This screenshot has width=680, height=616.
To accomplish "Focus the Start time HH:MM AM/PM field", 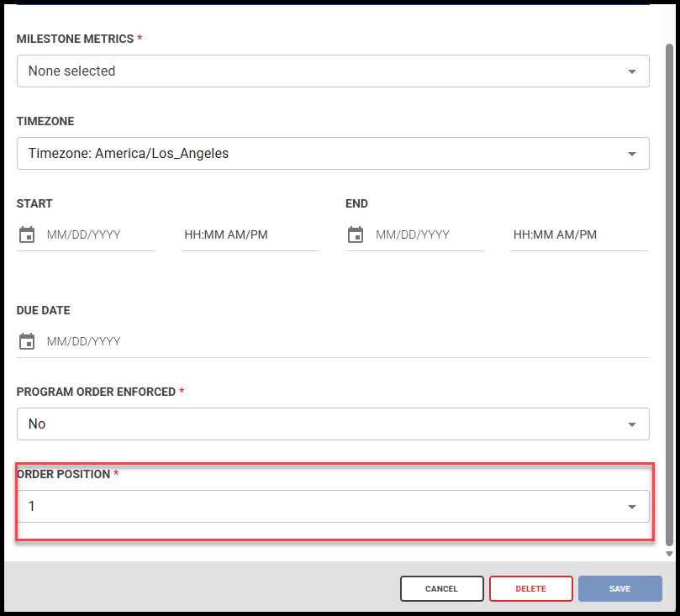I will click(249, 235).
